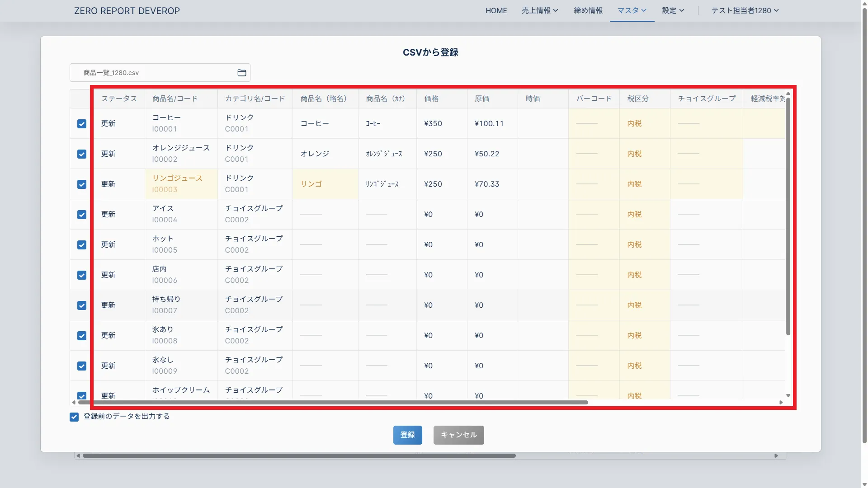Uncheck the コーヒー row checkbox
The height and width of the screenshot is (488, 868).
(x=82, y=124)
